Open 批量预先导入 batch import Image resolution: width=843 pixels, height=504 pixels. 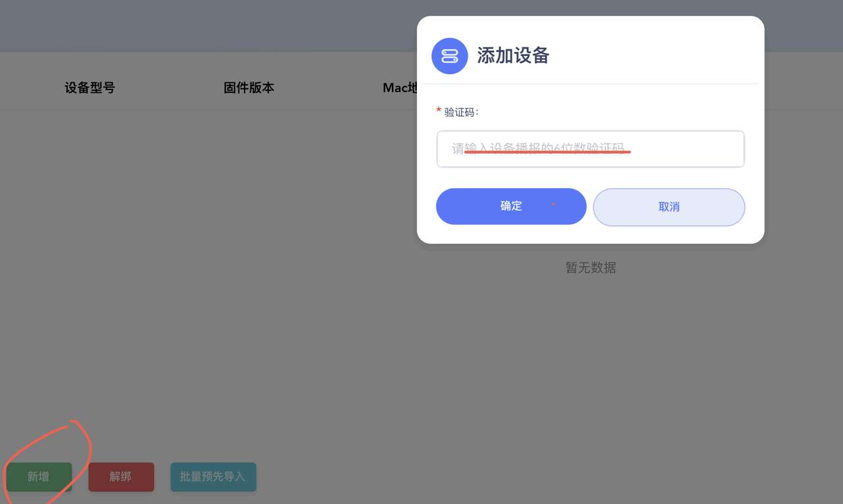coord(213,476)
